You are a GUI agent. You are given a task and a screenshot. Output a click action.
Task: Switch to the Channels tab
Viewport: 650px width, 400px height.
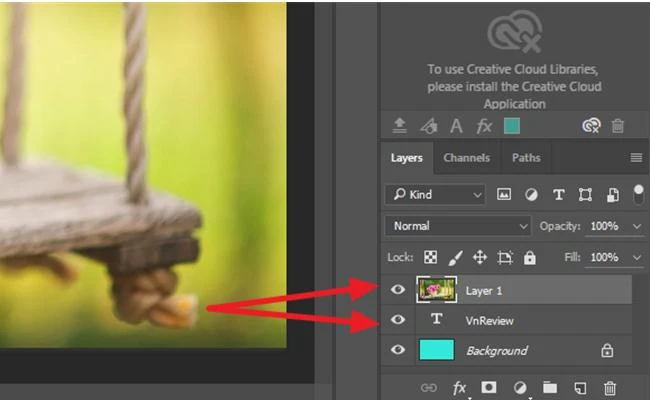click(466, 158)
